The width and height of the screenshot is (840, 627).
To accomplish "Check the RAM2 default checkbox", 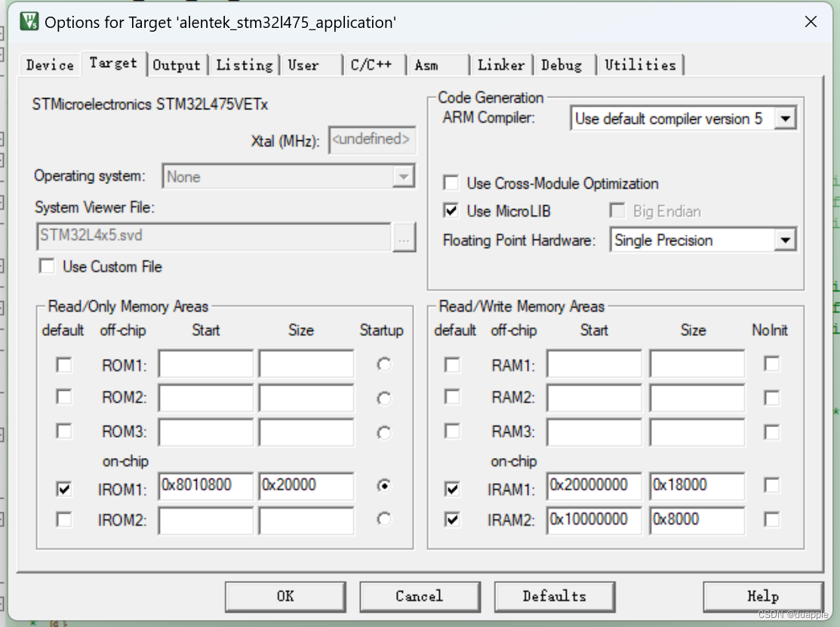I will [452, 398].
